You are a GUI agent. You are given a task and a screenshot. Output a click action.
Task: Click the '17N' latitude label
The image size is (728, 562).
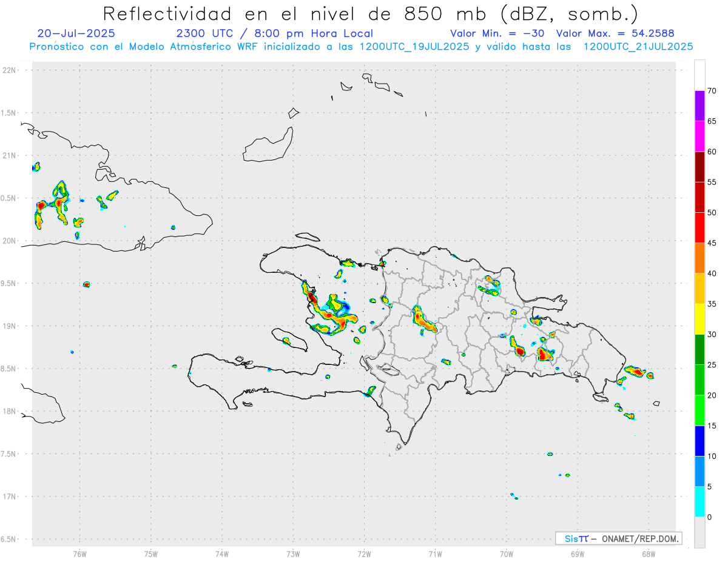(10, 496)
